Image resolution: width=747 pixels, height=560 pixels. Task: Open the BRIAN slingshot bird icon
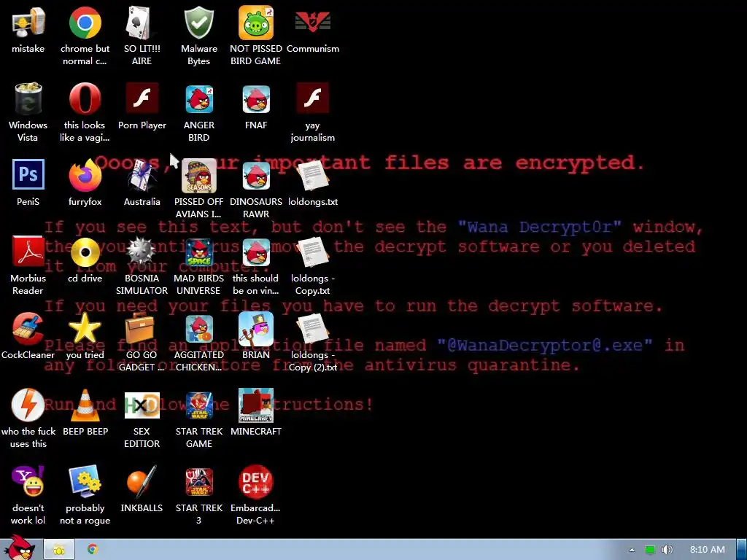click(256, 329)
